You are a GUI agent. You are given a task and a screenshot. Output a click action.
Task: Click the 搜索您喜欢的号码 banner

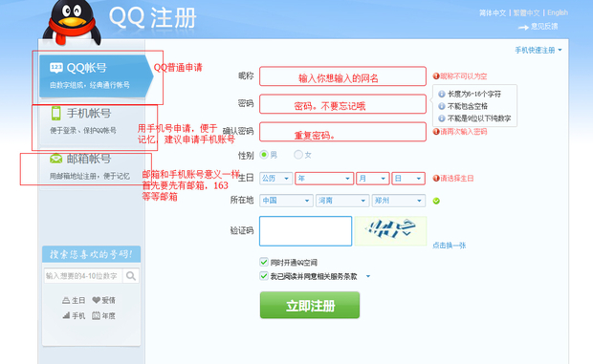pos(91,254)
